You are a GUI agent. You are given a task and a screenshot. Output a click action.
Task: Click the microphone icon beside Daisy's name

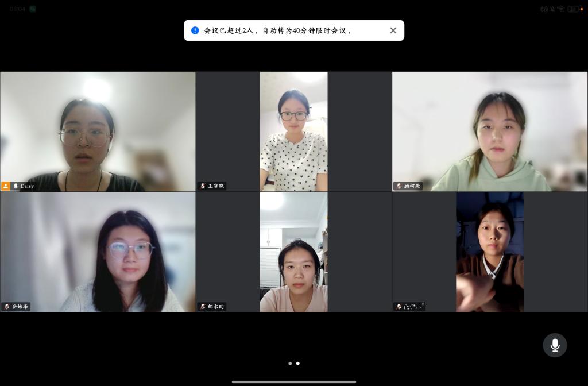pyautogui.click(x=16, y=186)
